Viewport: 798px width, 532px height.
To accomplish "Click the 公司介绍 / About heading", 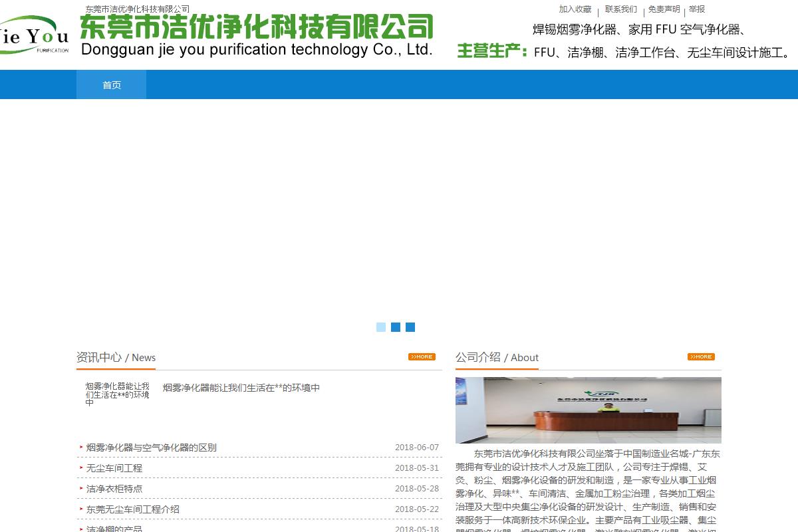I will pyautogui.click(x=497, y=357).
